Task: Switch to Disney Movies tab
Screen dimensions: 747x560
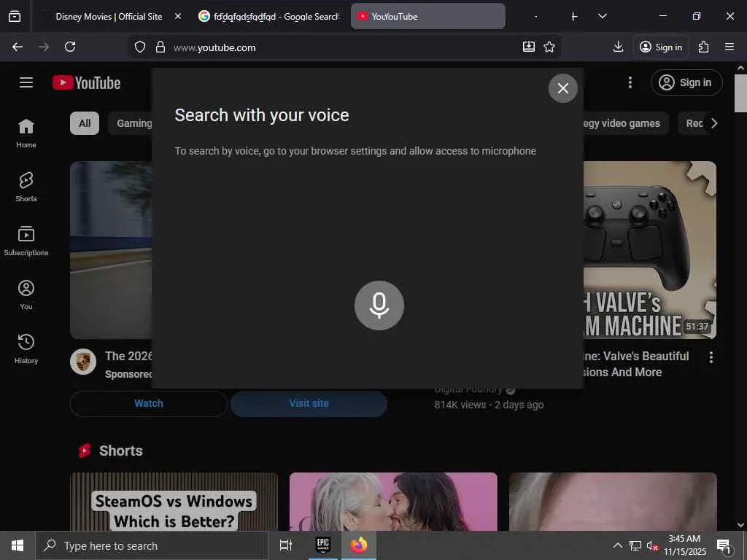Action: click(x=109, y=16)
